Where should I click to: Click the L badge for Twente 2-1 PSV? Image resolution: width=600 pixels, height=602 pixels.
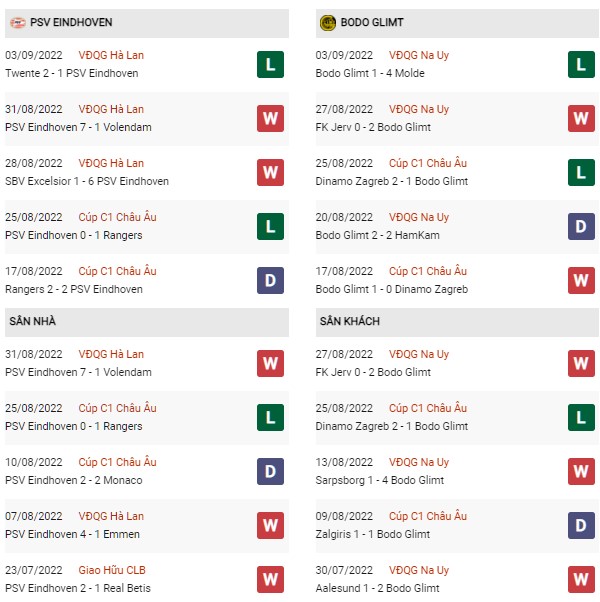(x=270, y=64)
